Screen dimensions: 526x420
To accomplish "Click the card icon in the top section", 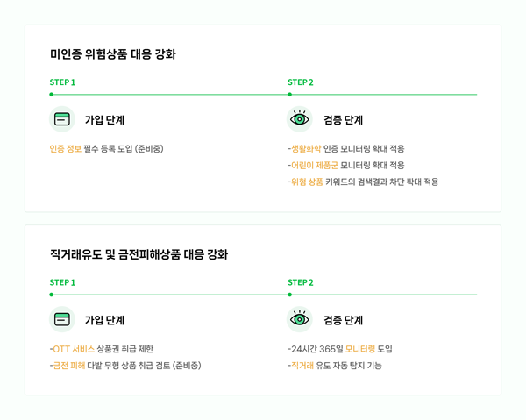I will point(62,119).
